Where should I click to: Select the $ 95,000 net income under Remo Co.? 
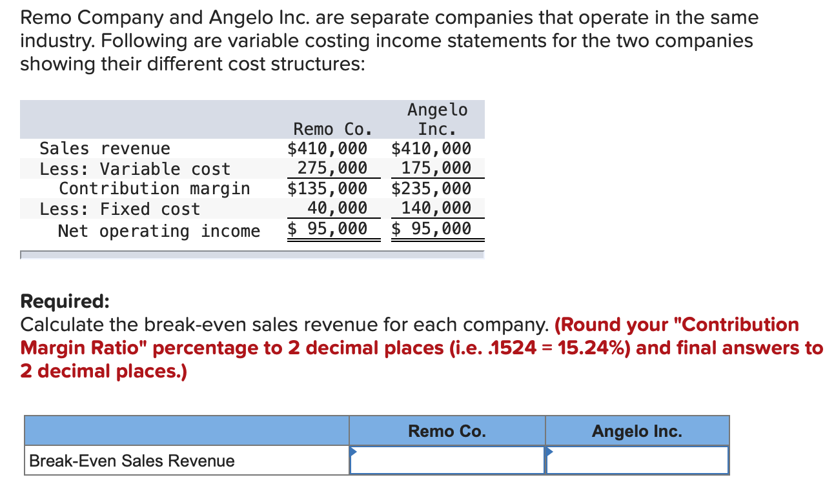333,228
